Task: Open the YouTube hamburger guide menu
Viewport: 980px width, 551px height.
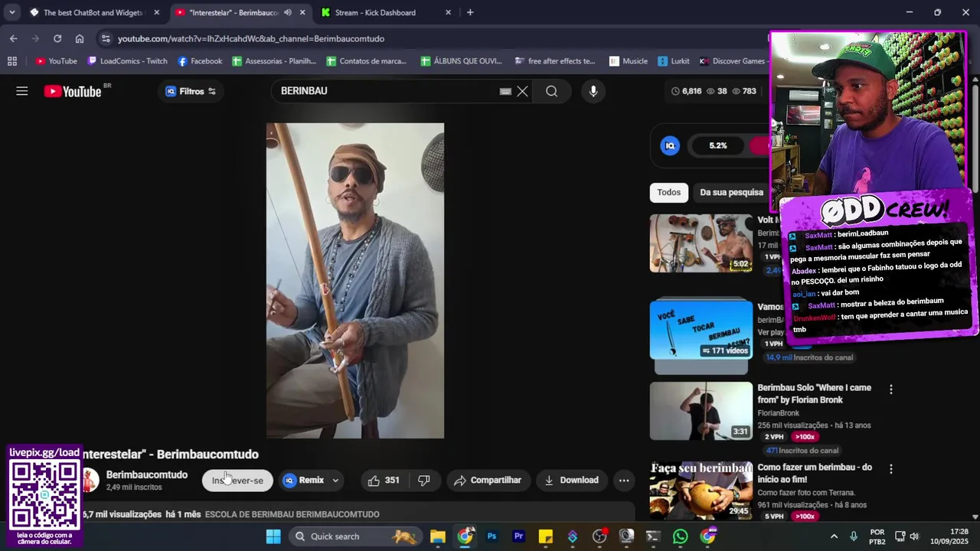Action: click(22, 91)
